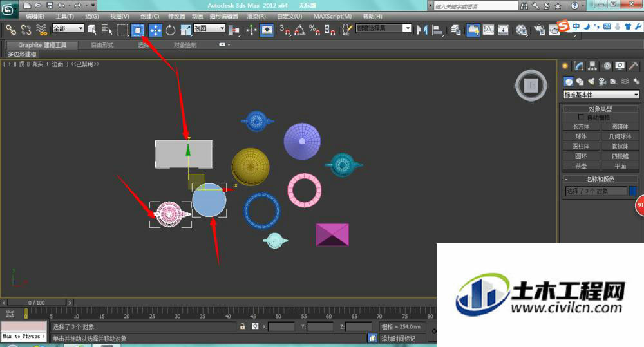Select the Lights creation category icon
Image resolution: width=644 pixels, height=347 pixels.
pyautogui.click(x=591, y=81)
